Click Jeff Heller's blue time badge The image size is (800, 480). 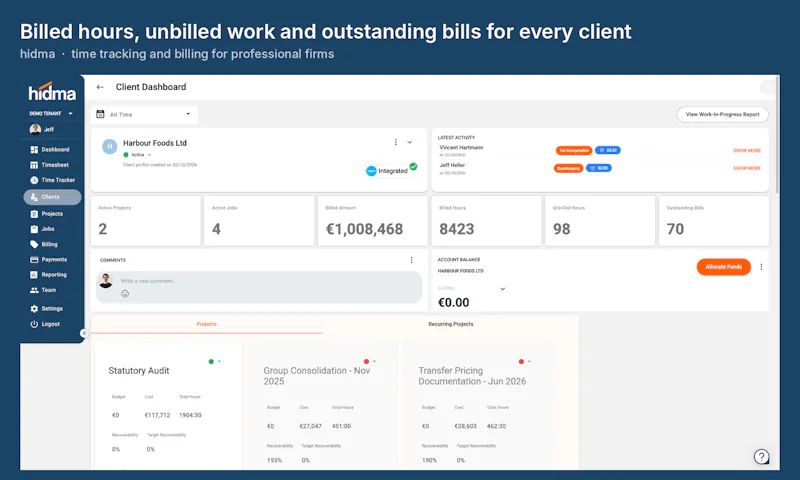coord(598,168)
